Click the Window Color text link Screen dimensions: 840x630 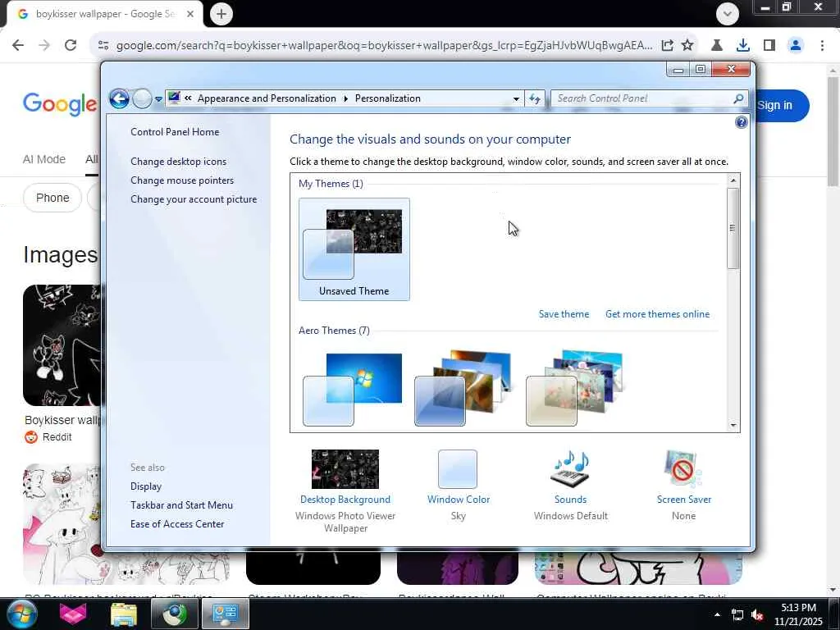(x=459, y=500)
